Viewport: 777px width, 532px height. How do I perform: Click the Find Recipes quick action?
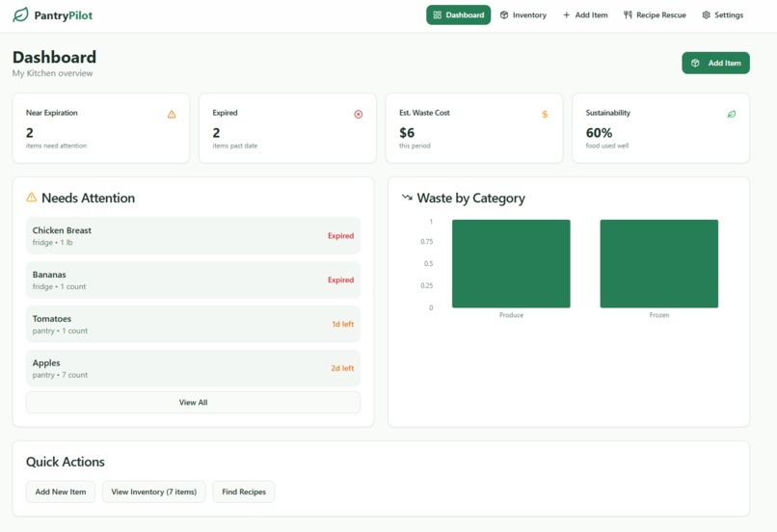coord(244,492)
